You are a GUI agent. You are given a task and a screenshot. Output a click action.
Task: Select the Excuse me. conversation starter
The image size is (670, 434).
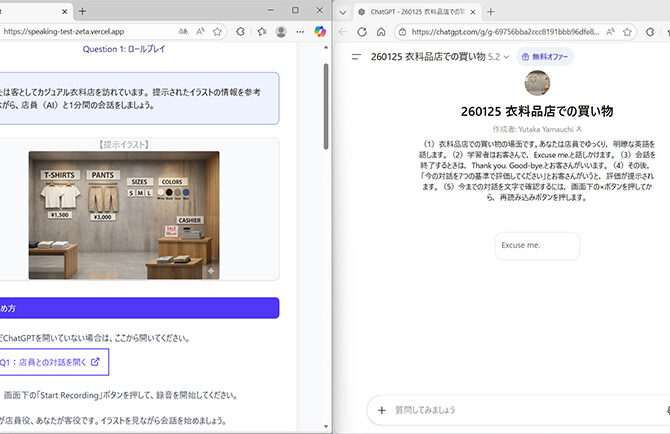tap(537, 245)
